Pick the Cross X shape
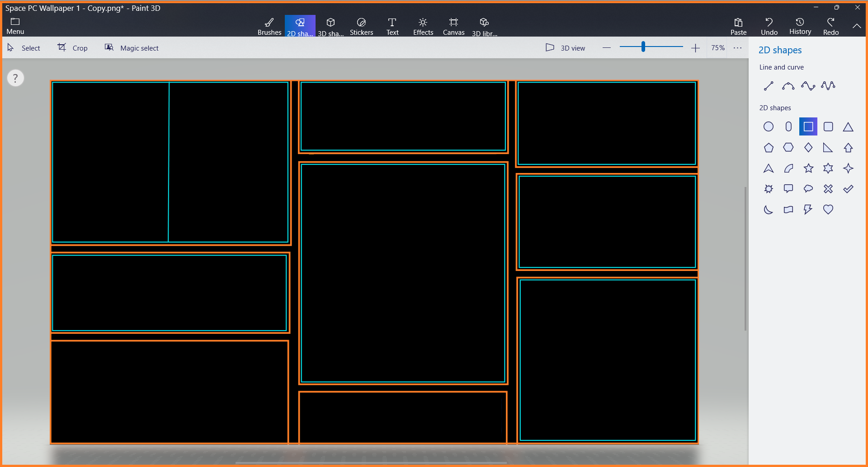 828,189
